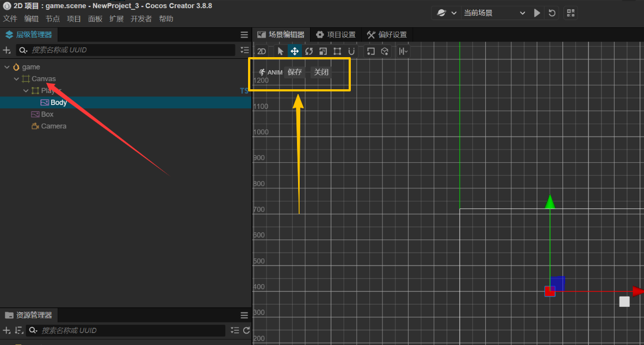Switch to the 资源管理器 tab
The image size is (644, 345).
point(29,316)
